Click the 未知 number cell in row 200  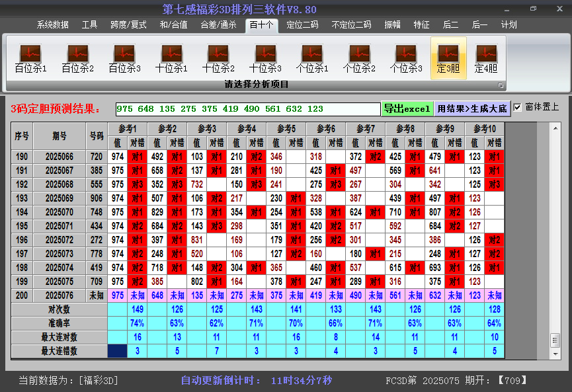point(97,295)
